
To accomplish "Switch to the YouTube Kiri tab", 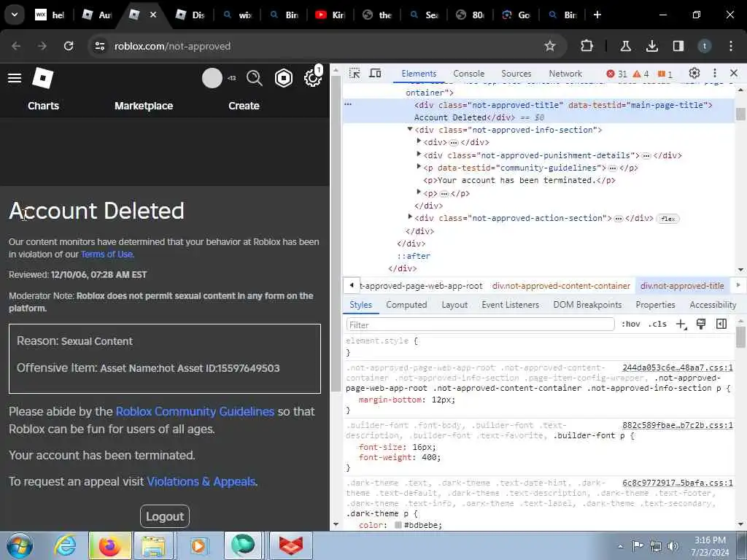I will pyautogui.click(x=330, y=15).
